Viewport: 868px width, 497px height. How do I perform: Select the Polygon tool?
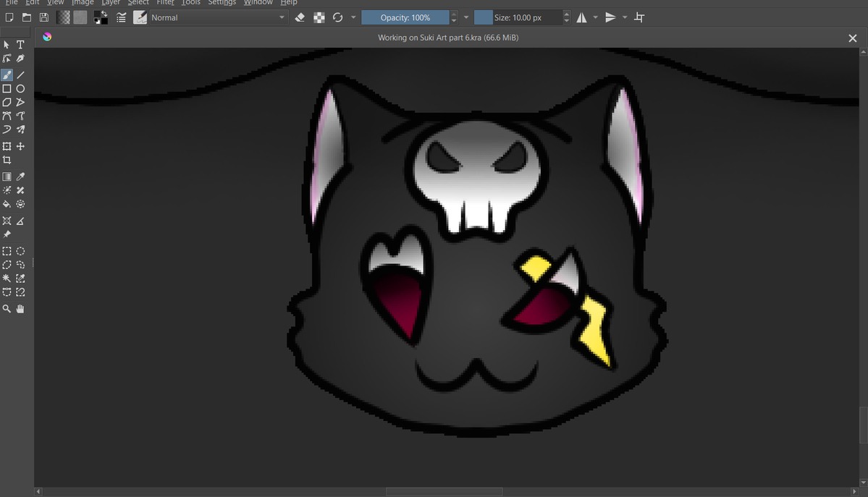point(7,103)
